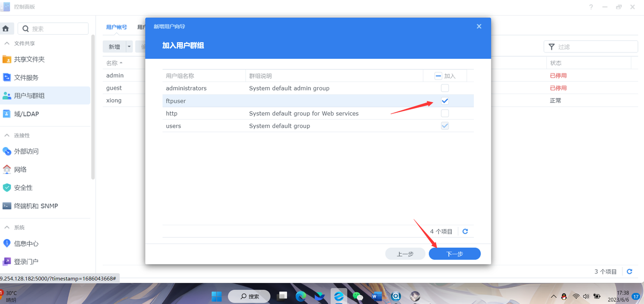Click refresh icon in wizard dialog
The height and width of the screenshot is (304, 644).
coord(465,232)
